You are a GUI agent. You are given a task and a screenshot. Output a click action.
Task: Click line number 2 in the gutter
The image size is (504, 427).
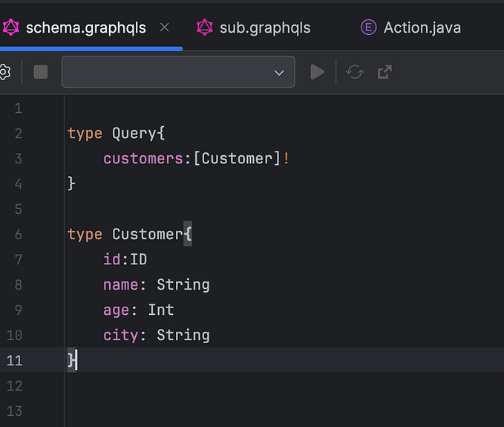(19, 134)
